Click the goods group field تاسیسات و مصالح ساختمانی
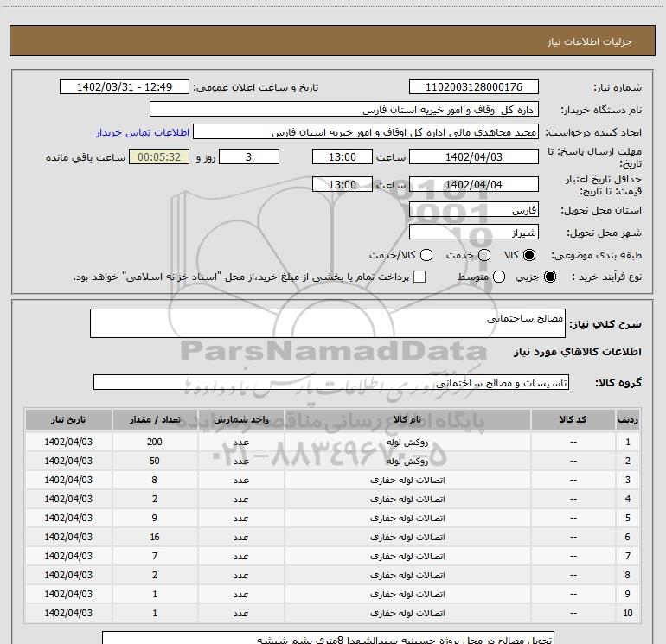 coord(331,382)
